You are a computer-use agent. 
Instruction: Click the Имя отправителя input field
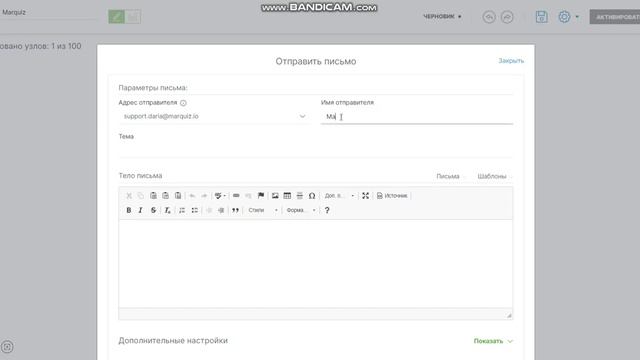(x=417, y=117)
